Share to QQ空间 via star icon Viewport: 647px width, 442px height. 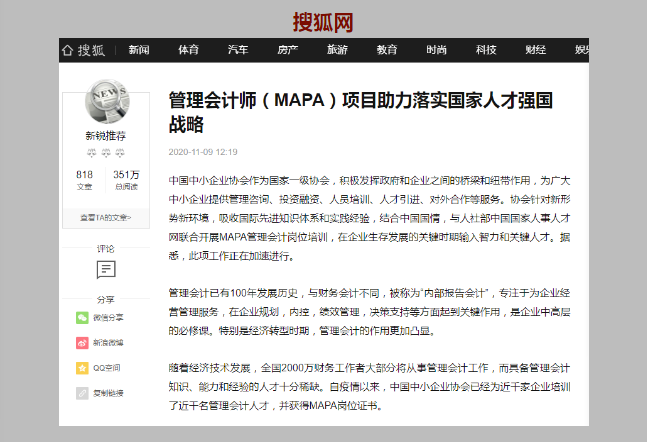pyautogui.click(x=82, y=368)
